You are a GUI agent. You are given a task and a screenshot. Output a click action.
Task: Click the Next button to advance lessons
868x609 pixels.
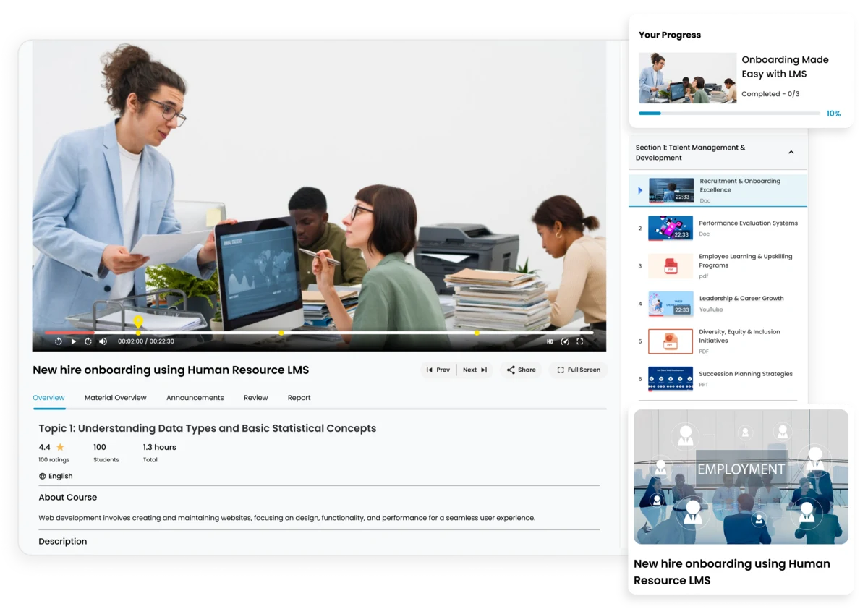click(474, 370)
